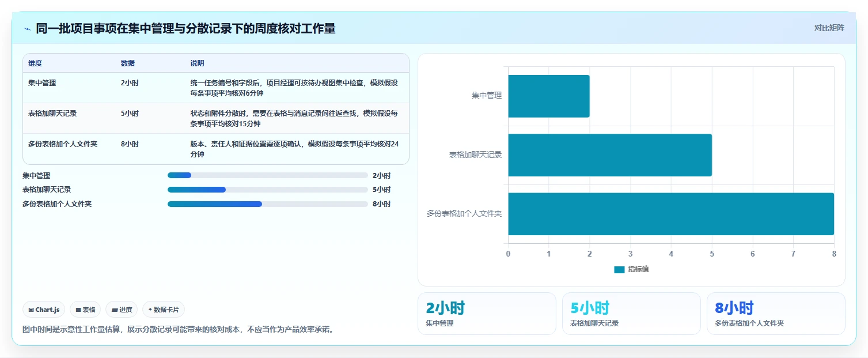
Task: Click the 集中管理 table row label
Action: coord(42,83)
